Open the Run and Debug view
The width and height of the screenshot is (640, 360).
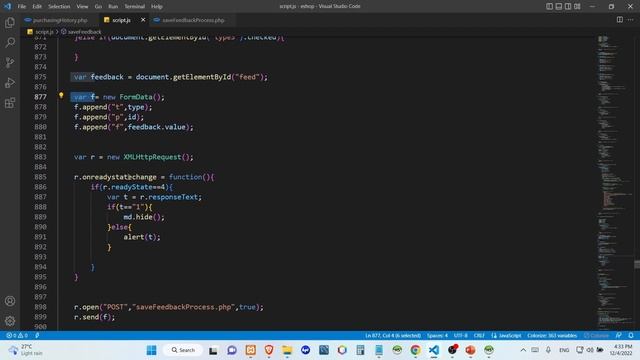pyautogui.click(x=10, y=82)
